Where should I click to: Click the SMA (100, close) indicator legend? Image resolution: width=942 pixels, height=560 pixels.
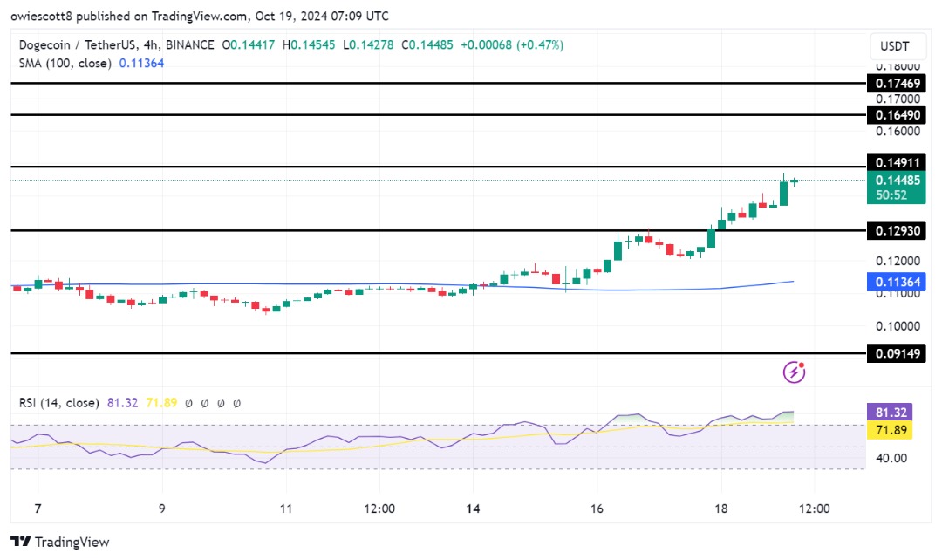point(61,63)
